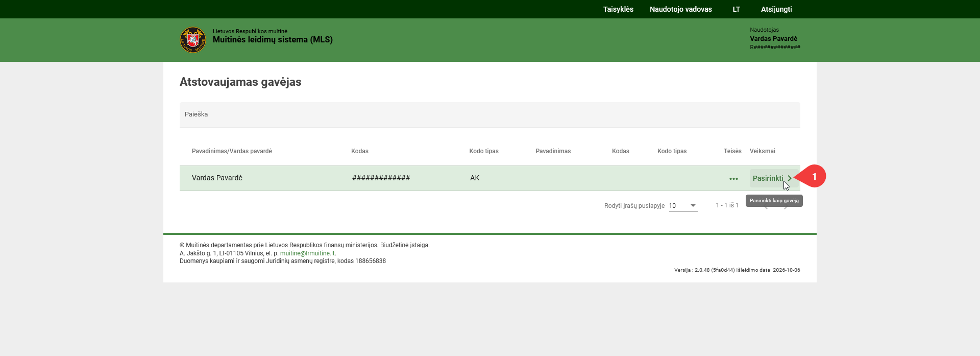980x356 pixels.
Task: Open muitine@lrmuitine.lt email link
Action: click(307, 253)
